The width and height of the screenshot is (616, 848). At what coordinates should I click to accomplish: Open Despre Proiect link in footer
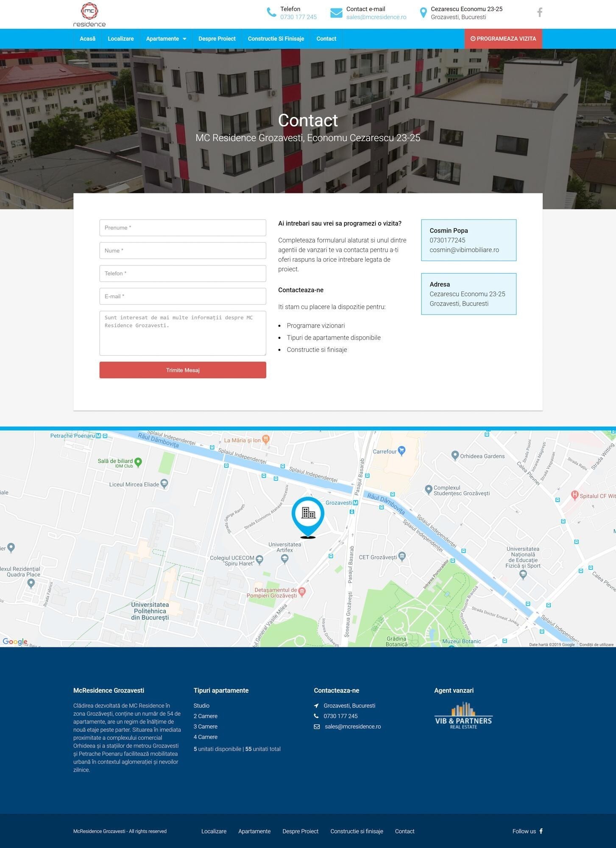[x=300, y=831]
